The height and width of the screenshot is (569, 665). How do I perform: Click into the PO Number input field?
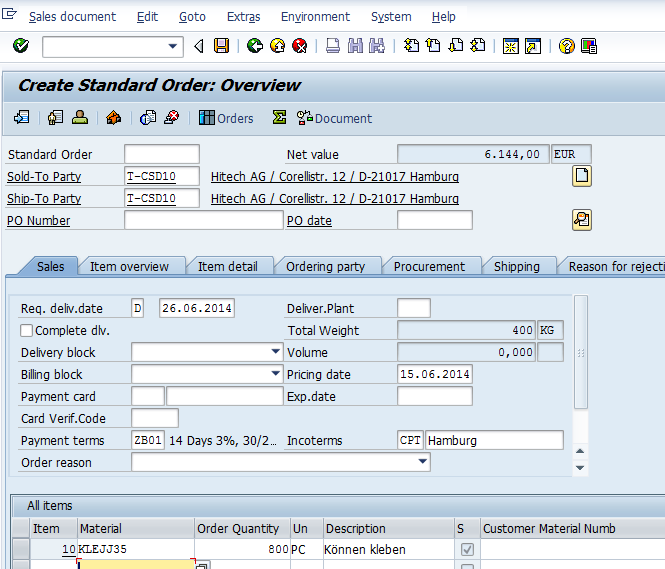tap(204, 220)
